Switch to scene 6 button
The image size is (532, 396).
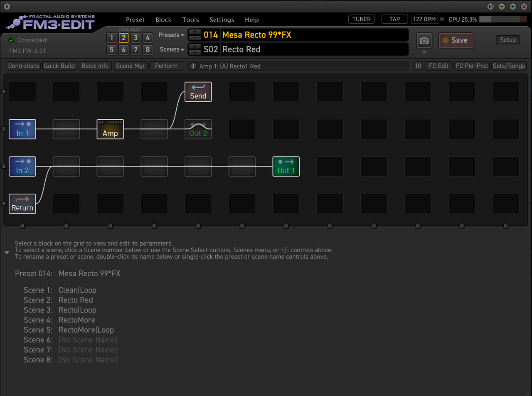123,50
